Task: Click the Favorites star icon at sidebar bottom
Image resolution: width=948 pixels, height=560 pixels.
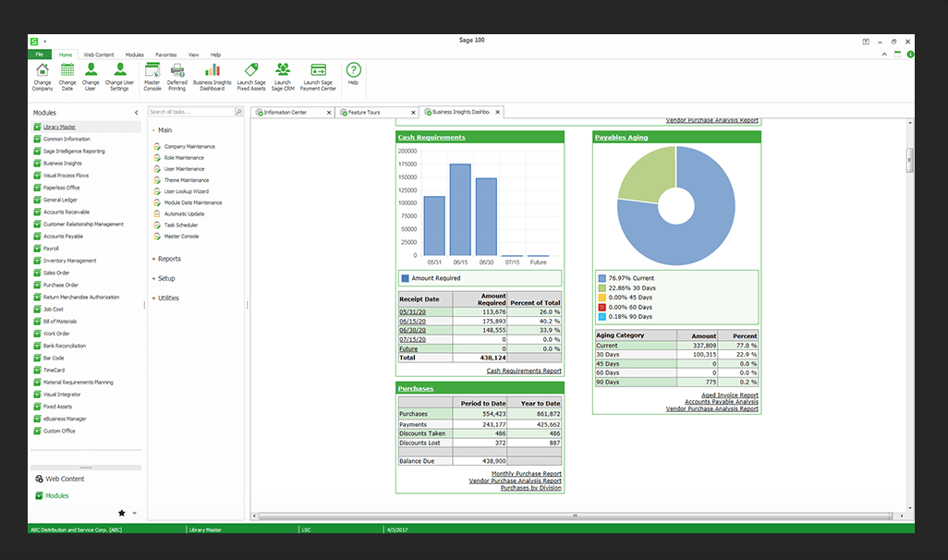Action: [122, 513]
